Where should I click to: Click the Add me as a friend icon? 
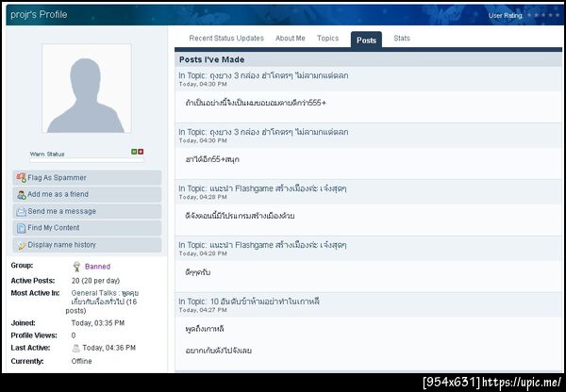point(22,195)
